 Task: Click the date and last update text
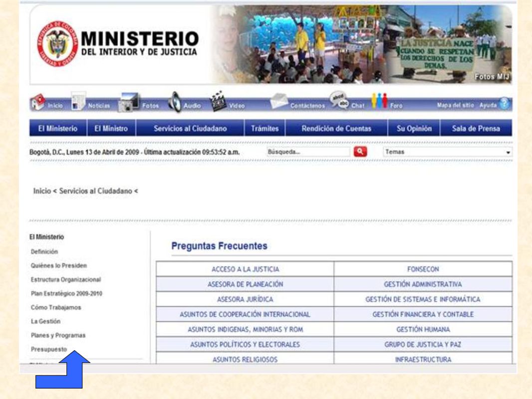(134, 152)
